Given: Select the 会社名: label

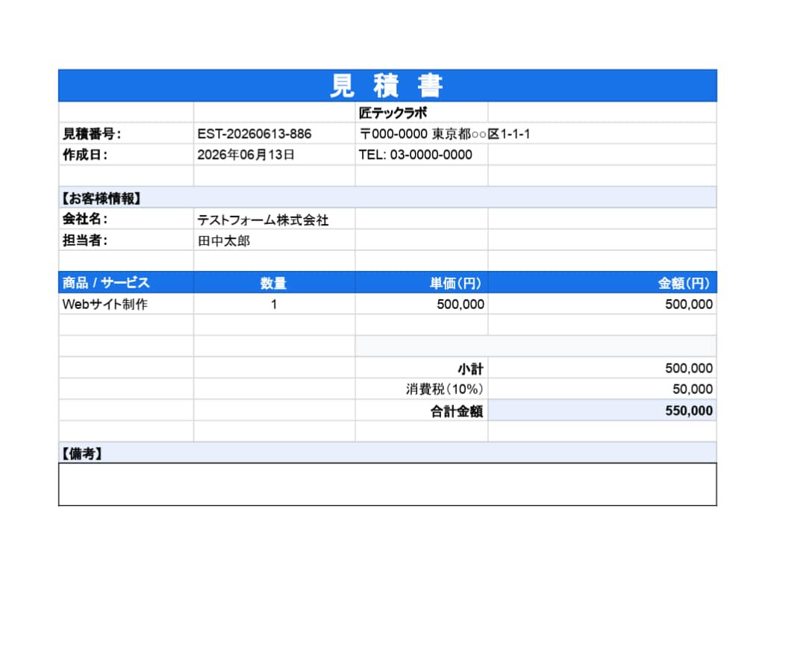Looking at the screenshot, I should [85, 219].
